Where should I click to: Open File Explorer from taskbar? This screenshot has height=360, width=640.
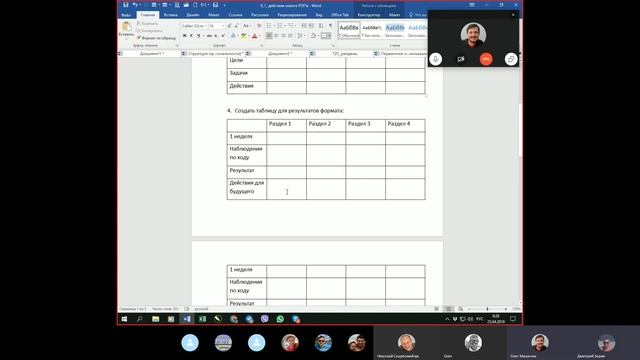click(x=156, y=319)
